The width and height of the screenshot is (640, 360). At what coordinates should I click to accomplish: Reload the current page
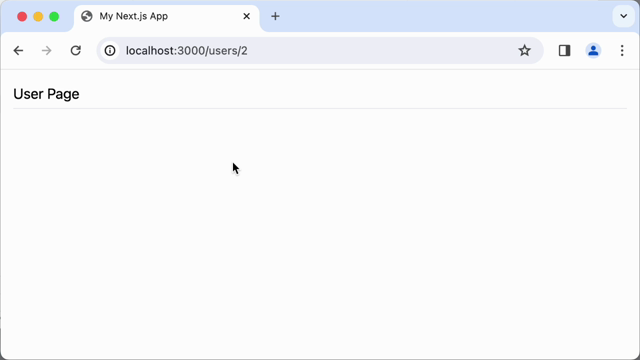[x=76, y=51]
